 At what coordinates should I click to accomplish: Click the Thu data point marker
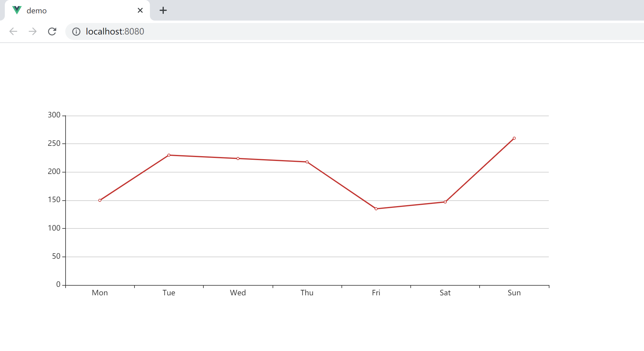pos(307,162)
